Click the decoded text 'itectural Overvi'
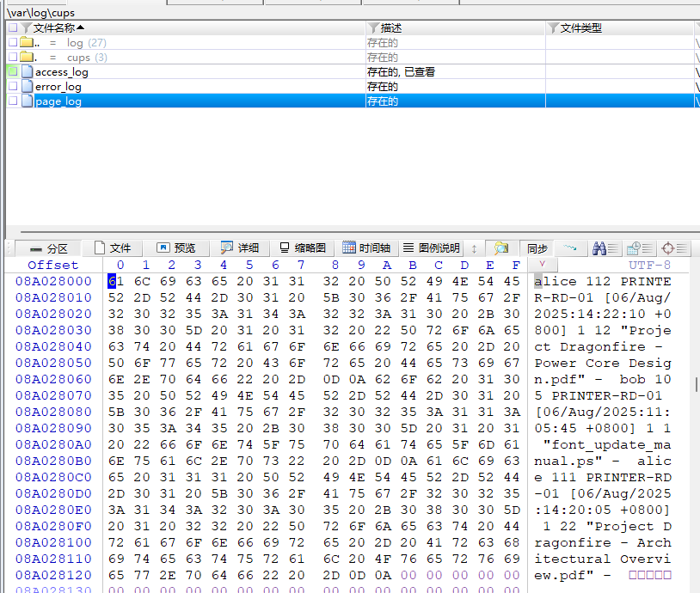This screenshot has width=700, height=593. click(x=602, y=559)
